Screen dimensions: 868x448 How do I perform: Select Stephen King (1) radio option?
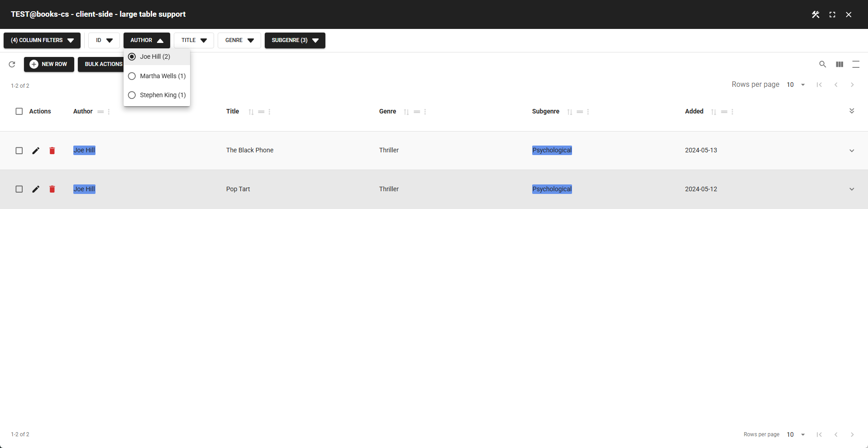[x=157, y=95]
